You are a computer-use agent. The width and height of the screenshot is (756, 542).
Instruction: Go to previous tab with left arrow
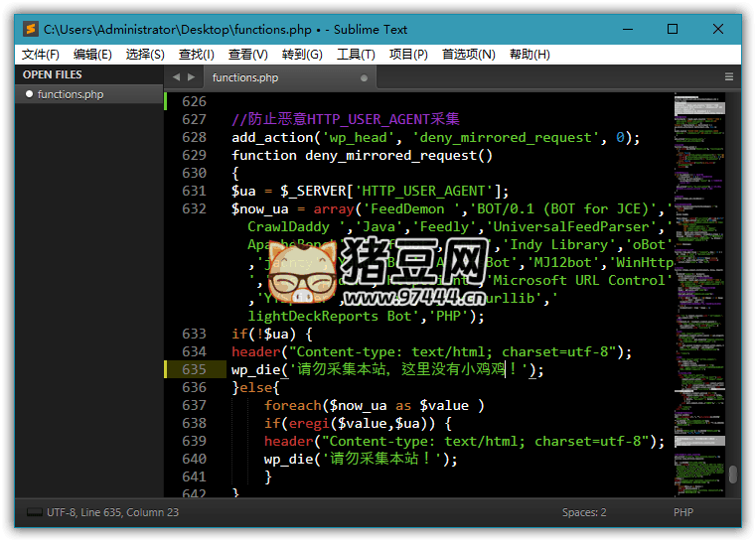click(176, 77)
